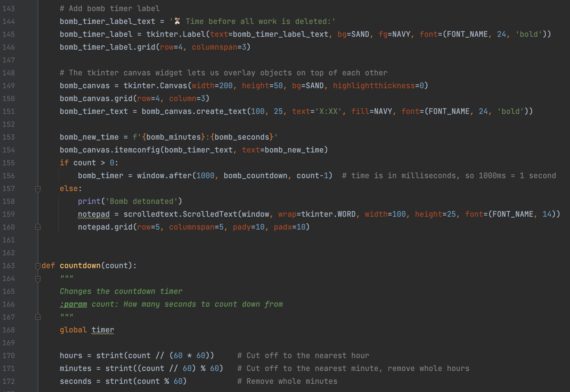Click highlightthickness argument in Canvas call
The image size is (570, 392).
[x=374, y=86]
